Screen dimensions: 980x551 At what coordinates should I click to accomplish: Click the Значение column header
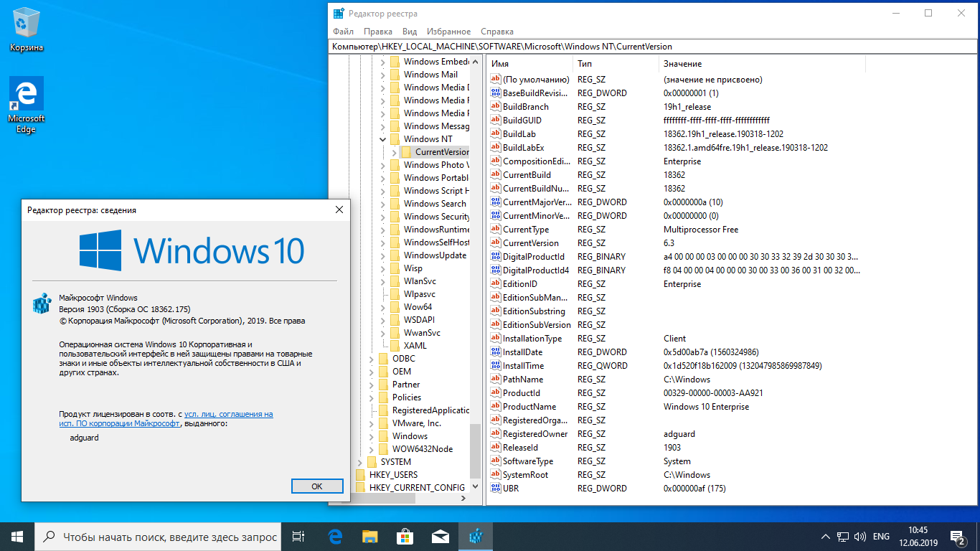click(x=762, y=64)
